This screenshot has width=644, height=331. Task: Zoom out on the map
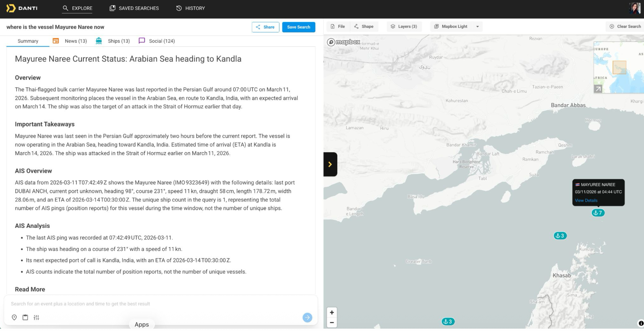pyautogui.click(x=332, y=323)
